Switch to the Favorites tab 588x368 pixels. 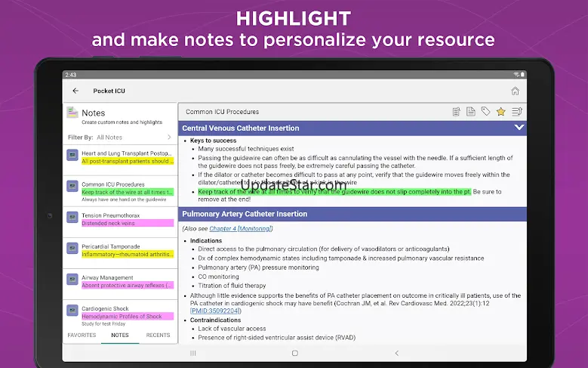point(82,335)
